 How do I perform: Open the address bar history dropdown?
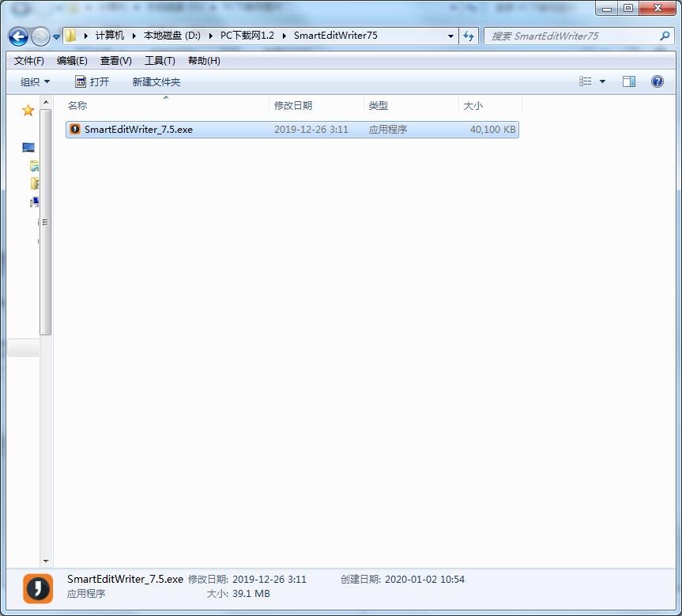point(450,36)
